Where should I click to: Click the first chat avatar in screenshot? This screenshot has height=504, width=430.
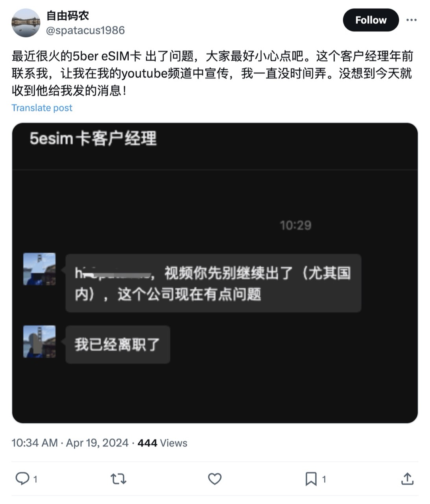[x=39, y=269]
